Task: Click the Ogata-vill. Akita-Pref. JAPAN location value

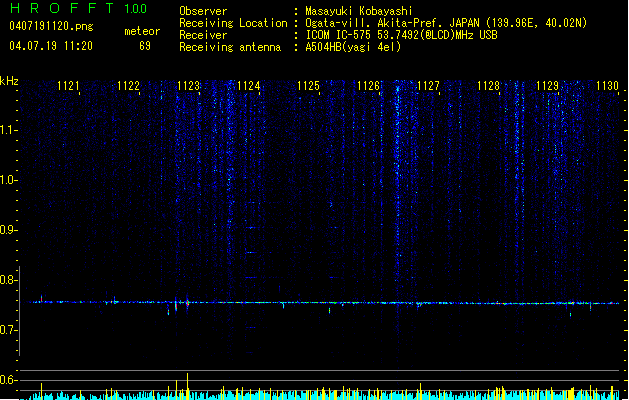Action: [x=446, y=23]
